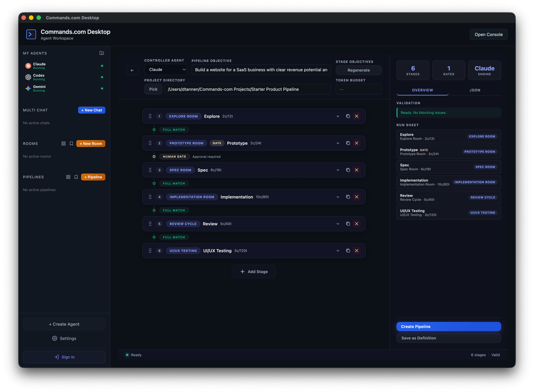Delete the Review stage
This screenshot has width=534, height=392.
point(356,224)
